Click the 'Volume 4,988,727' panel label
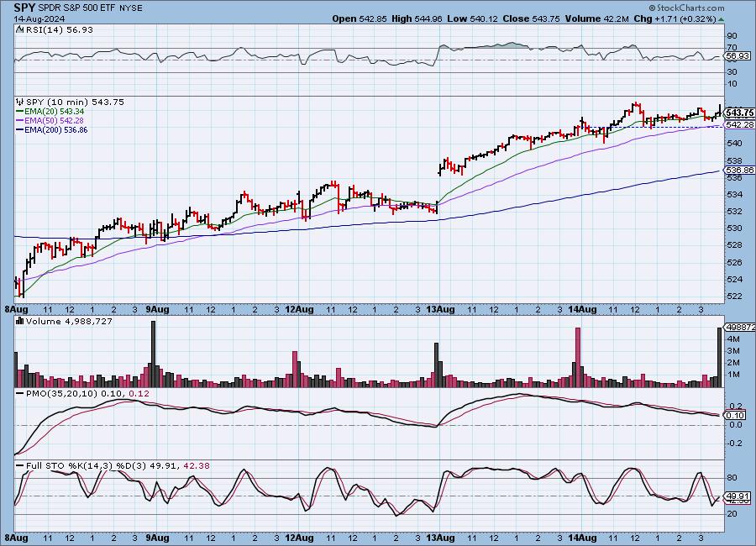This screenshot has width=756, height=546. pyautogui.click(x=69, y=321)
